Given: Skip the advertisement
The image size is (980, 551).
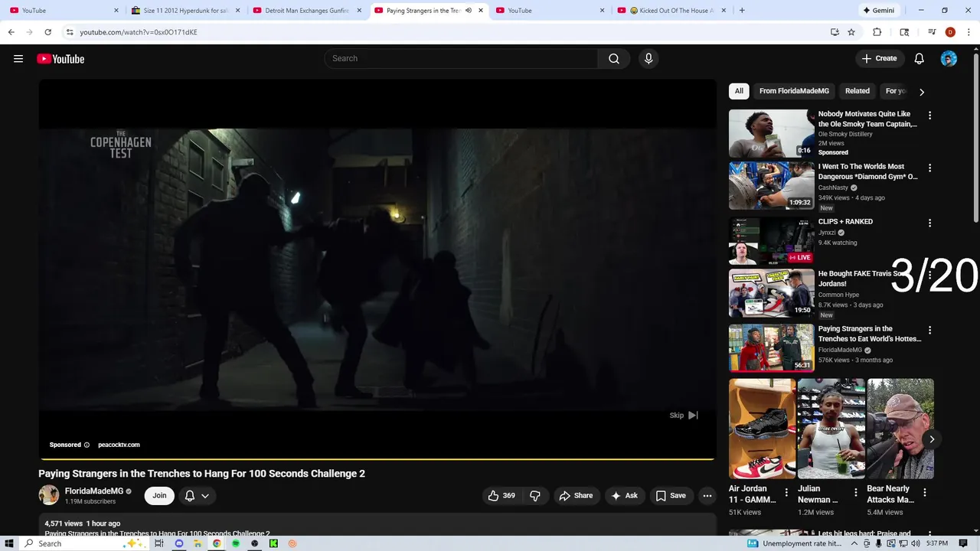Looking at the screenshot, I should point(684,416).
